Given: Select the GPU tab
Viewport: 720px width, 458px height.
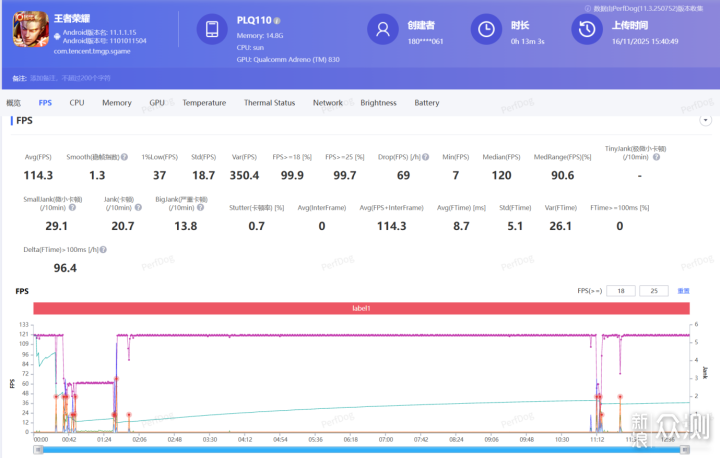Looking at the screenshot, I should (x=157, y=103).
